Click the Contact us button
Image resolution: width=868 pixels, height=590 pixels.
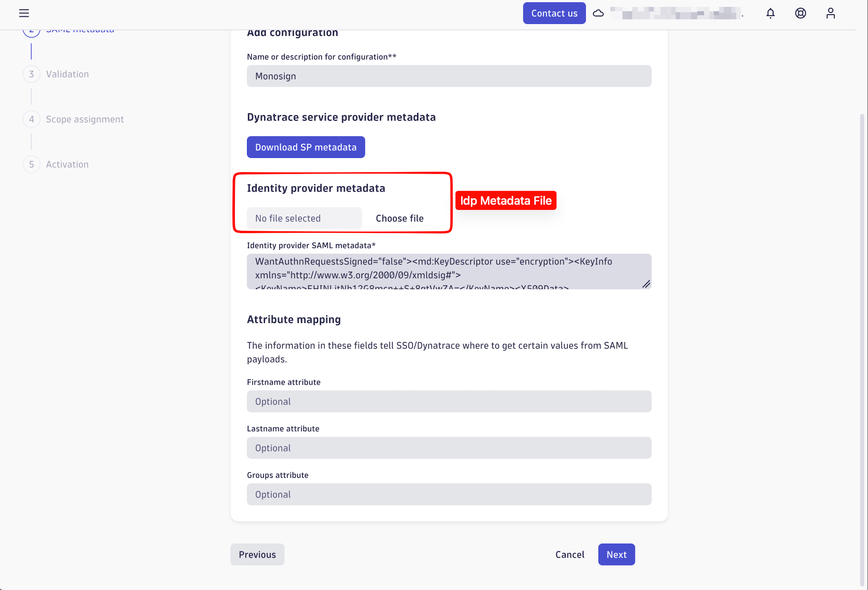tap(554, 13)
